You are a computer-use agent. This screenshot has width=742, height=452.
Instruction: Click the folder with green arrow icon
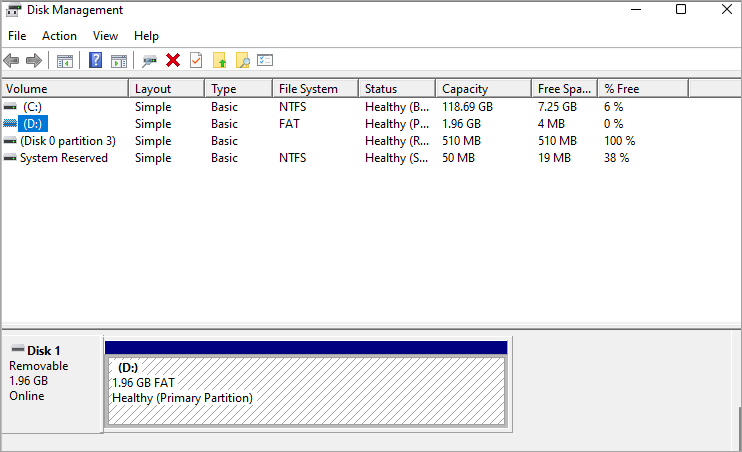click(219, 60)
